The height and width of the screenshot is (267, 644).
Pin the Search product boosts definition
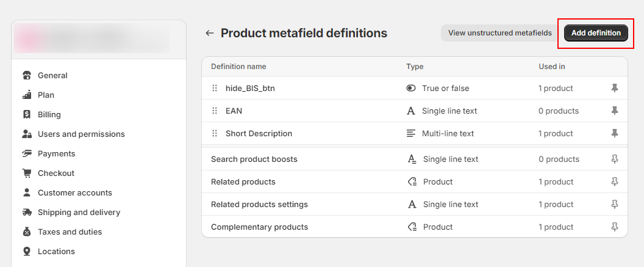615,159
